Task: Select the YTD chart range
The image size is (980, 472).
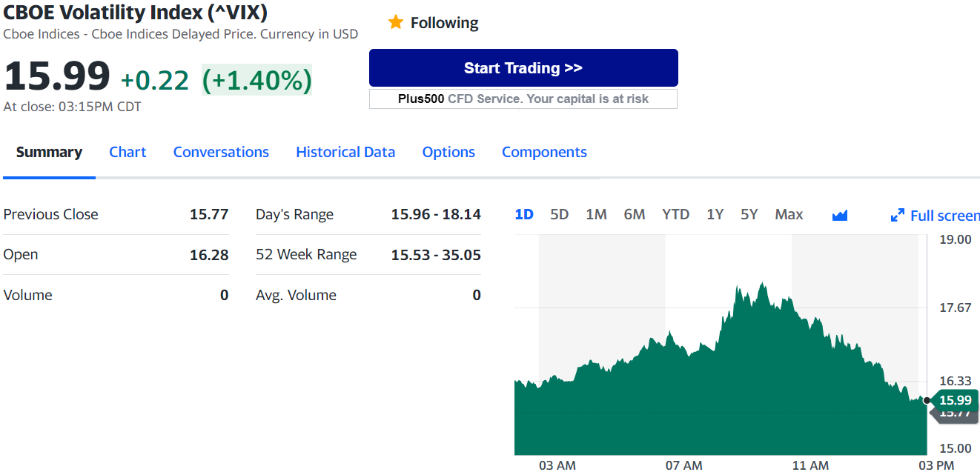Action: pyautogui.click(x=675, y=214)
